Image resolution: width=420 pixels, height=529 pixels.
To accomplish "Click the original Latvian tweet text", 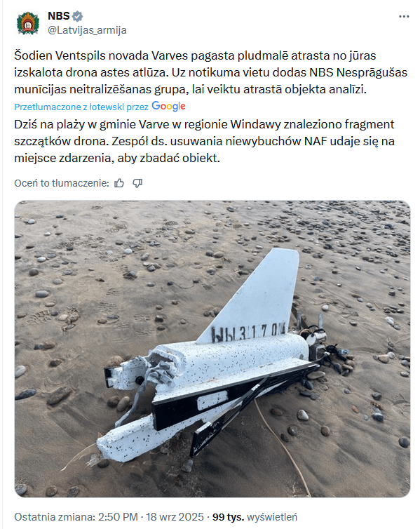I will [x=210, y=72].
